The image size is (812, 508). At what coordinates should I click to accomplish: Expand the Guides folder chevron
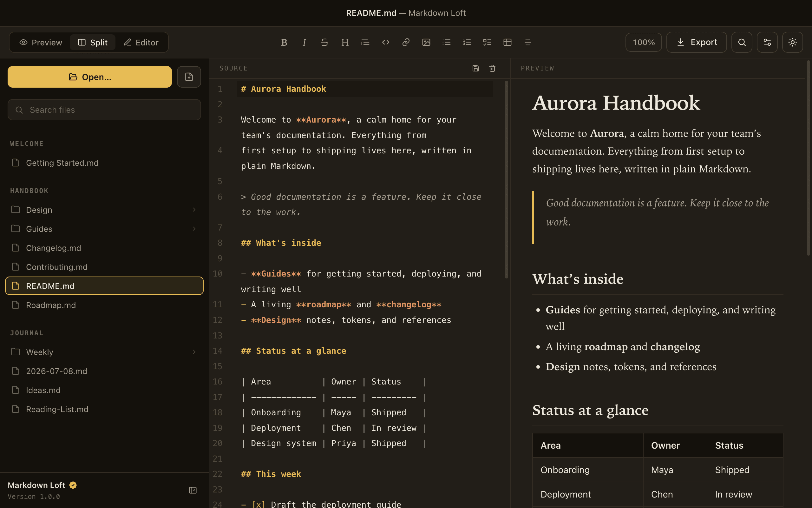(x=194, y=229)
